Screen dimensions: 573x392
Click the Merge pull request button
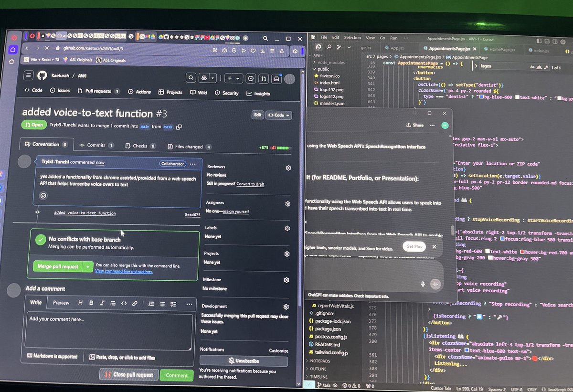[x=58, y=266]
